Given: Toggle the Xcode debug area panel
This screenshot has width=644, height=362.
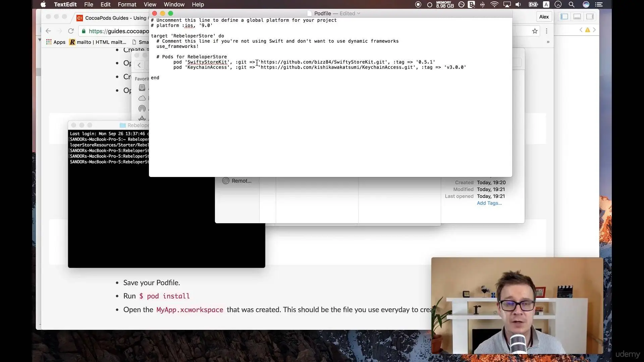Looking at the screenshot, I should click(x=577, y=16).
